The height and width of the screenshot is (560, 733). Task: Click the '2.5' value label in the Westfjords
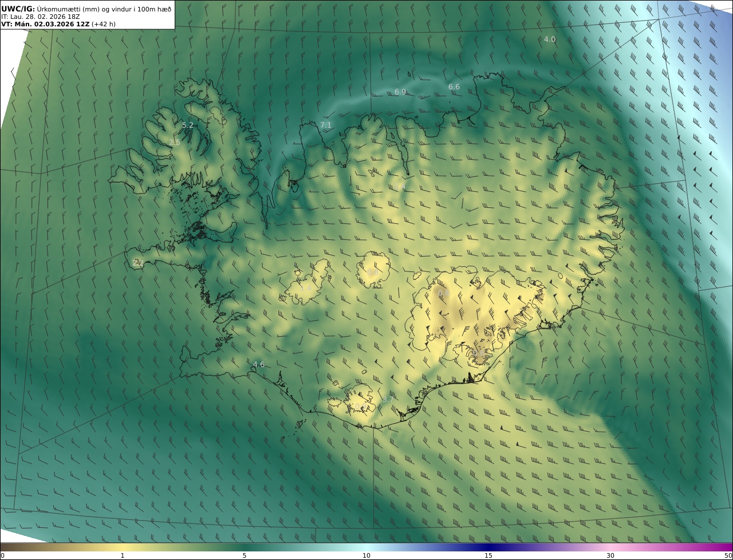pyautogui.click(x=175, y=143)
